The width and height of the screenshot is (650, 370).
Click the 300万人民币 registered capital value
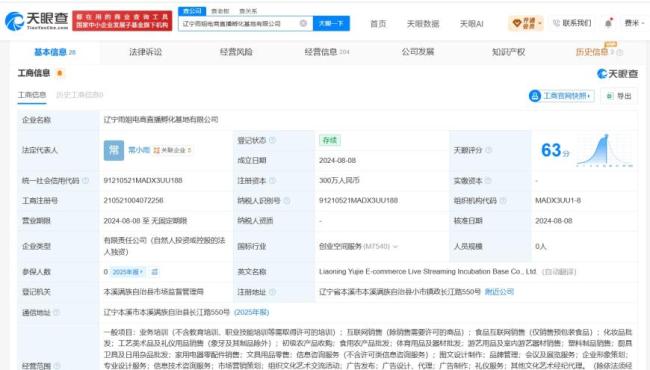tap(339, 181)
